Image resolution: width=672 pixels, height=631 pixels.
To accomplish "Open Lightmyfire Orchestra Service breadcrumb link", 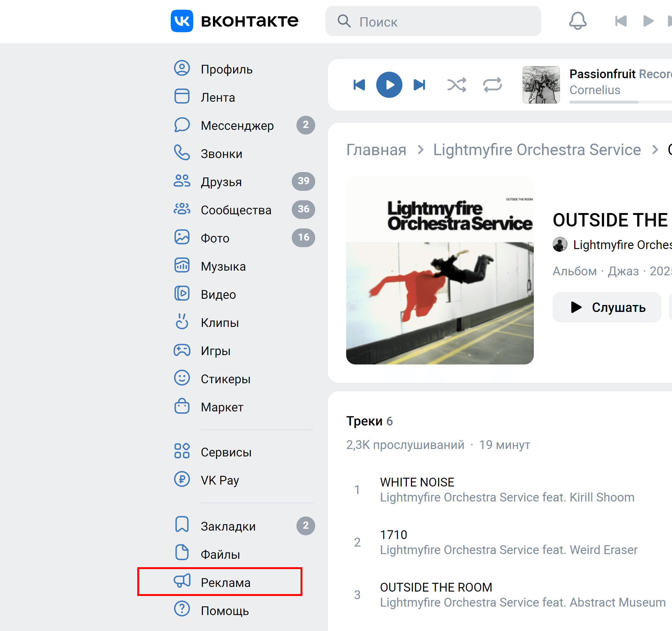I will coord(537,150).
